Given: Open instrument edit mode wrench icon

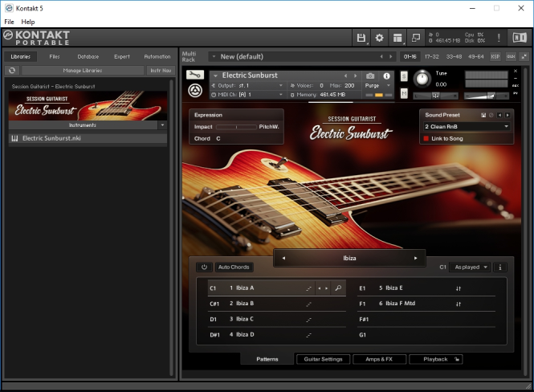Looking at the screenshot, I should pos(195,75).
